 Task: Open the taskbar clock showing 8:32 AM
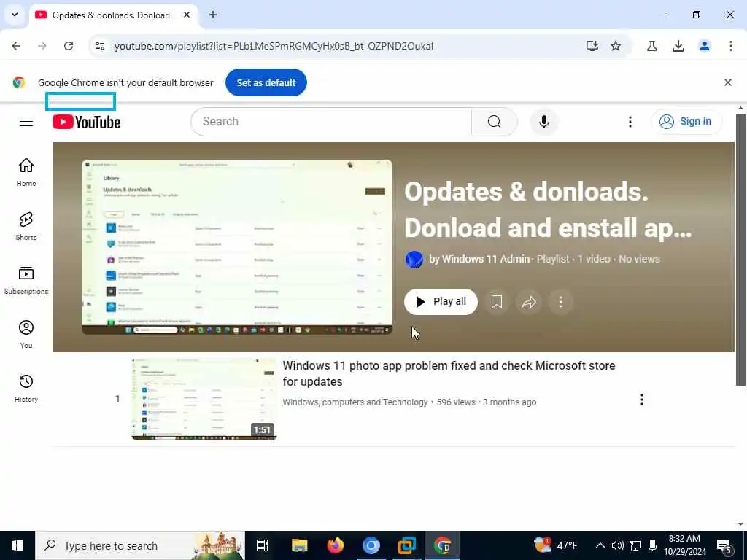(684, 545)
